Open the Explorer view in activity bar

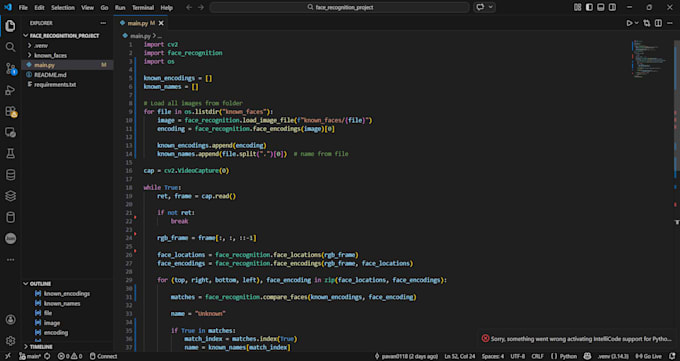[10, 26]
